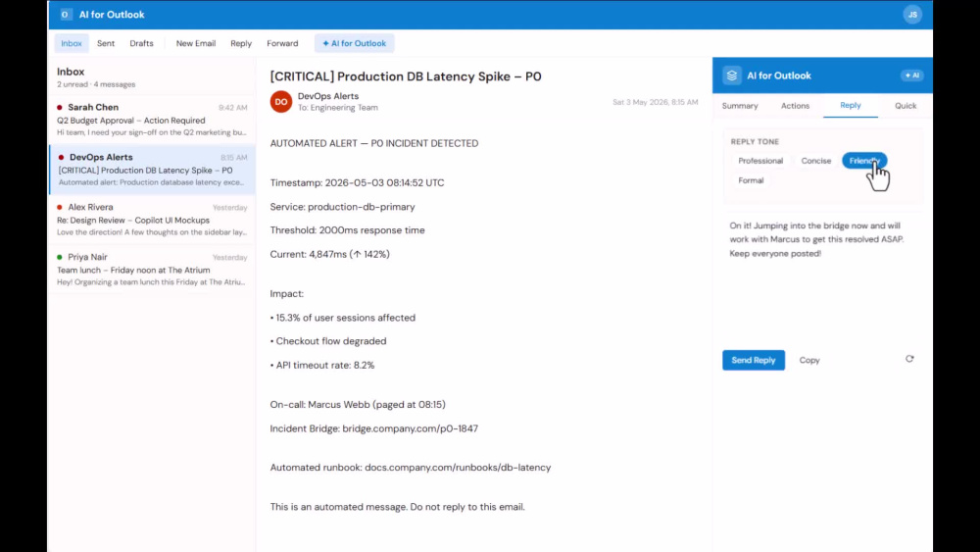Viewport: 980px width, 552px height.
Task: Click the Send Reply button
Action: point(753,360)
